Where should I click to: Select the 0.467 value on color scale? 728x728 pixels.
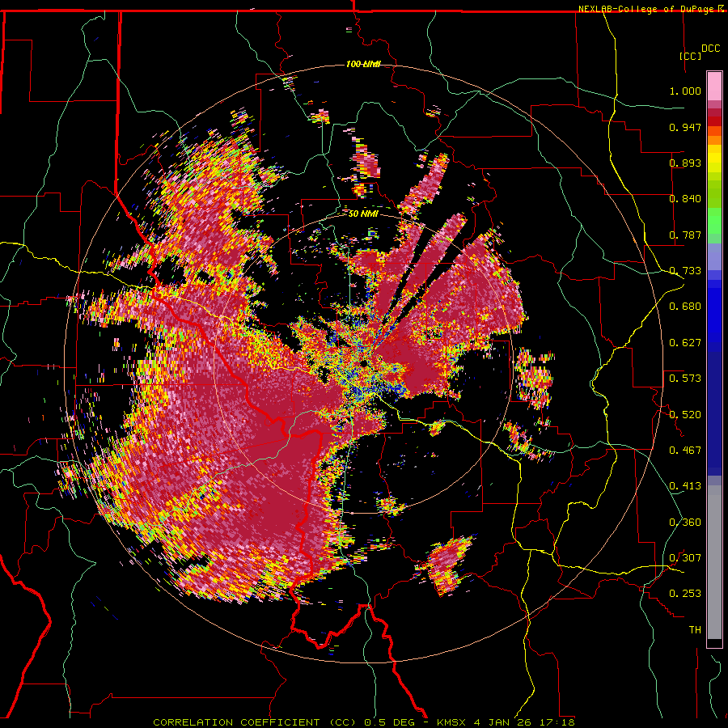(685, 451)
